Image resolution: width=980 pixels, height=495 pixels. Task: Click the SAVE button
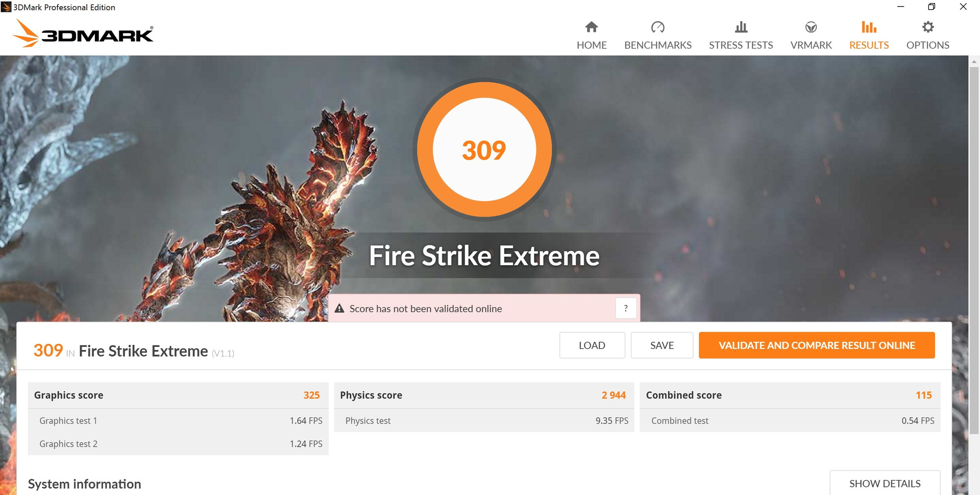(662, 345)
